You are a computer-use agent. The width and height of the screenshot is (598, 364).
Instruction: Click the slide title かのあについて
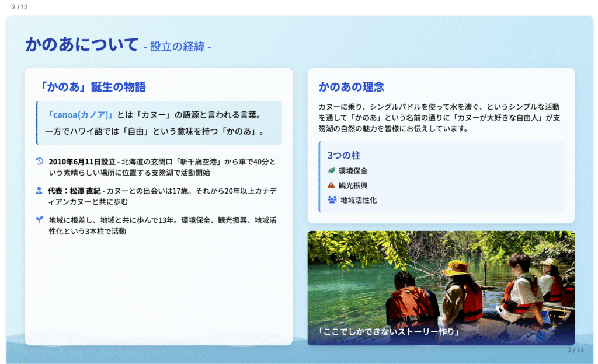click(x=82, y=44)
